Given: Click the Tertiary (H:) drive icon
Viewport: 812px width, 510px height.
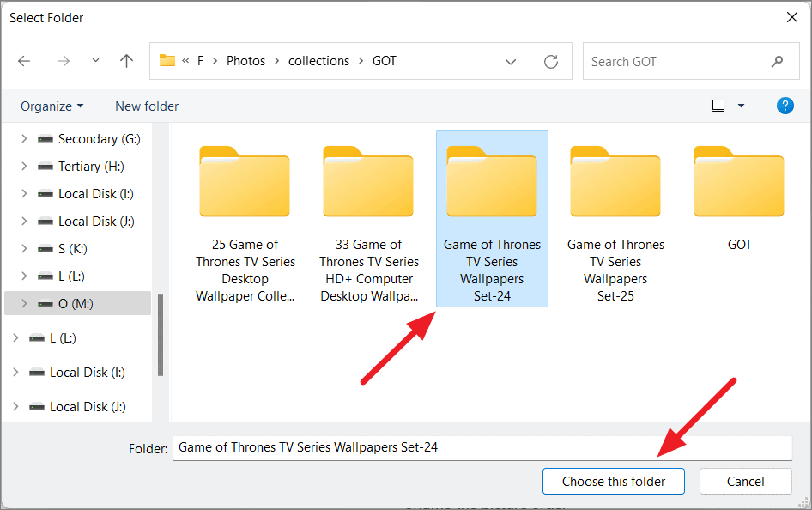Looking at the screenshot, I should 45,167.
